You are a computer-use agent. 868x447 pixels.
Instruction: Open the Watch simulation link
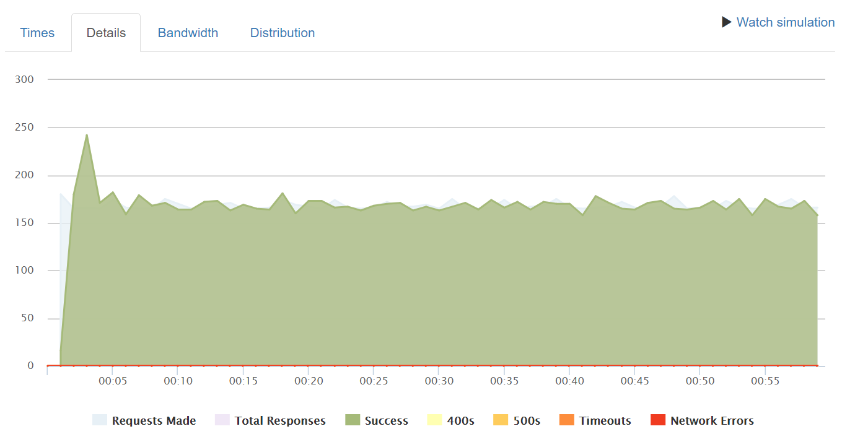click(x=786, y=22)
